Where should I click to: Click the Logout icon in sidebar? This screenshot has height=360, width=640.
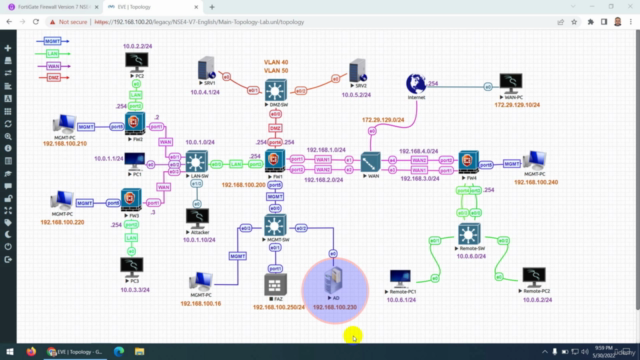(x=8, y=260)
